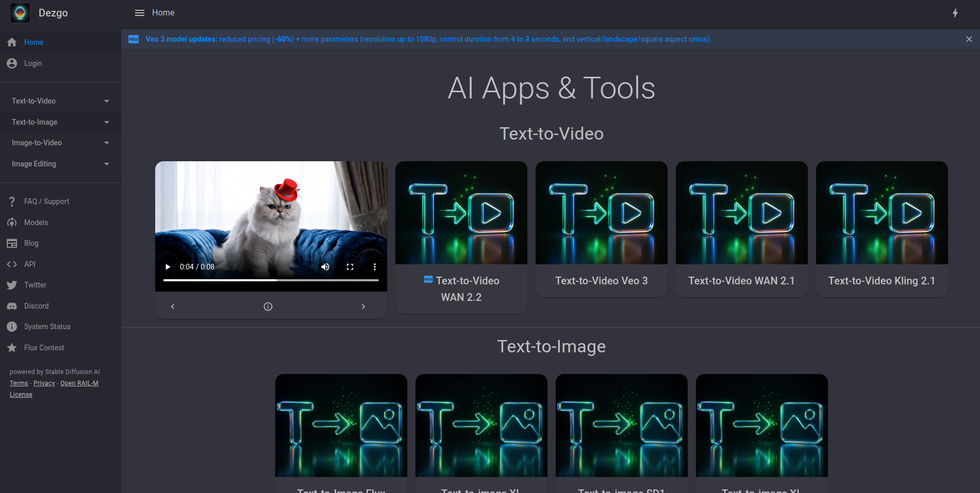Screen dimensions: 980x493
Task: Click the lightning bolt icon in header
Action: [x=955, y=13]
